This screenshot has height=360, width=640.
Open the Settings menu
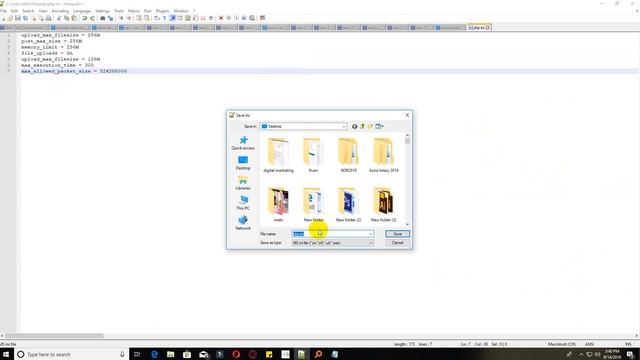pos(102,11)
